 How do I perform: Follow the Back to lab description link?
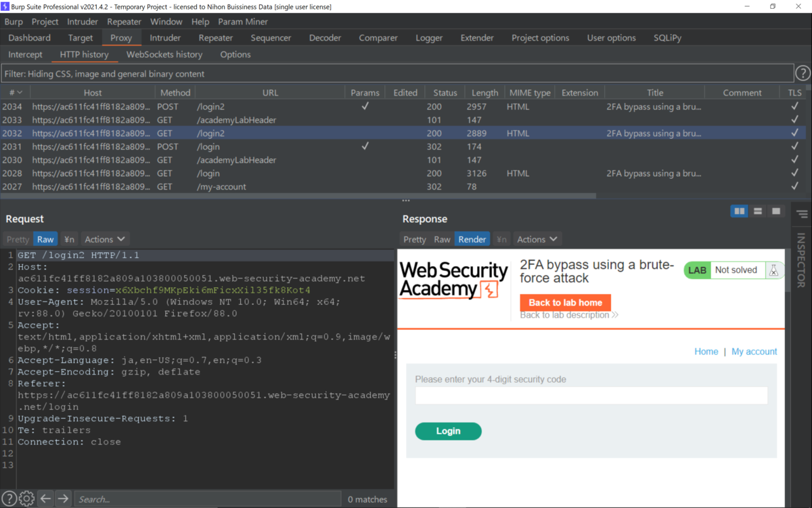[569, 315]
